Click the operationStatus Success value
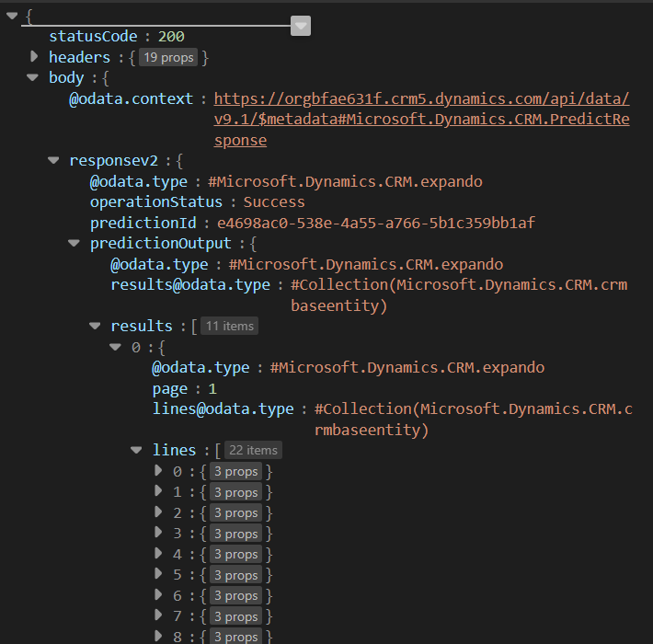The height and width of the screenshot is (644, 653). point(273,201)
